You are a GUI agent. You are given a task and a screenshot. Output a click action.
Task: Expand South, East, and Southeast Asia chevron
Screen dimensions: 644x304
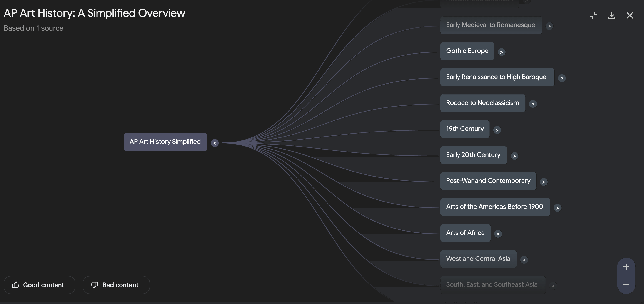(x=553, y=286)
